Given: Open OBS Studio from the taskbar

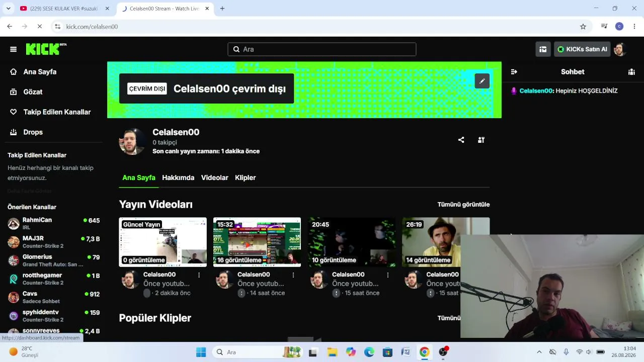Looking at the screenshot, I should [443, 352].
